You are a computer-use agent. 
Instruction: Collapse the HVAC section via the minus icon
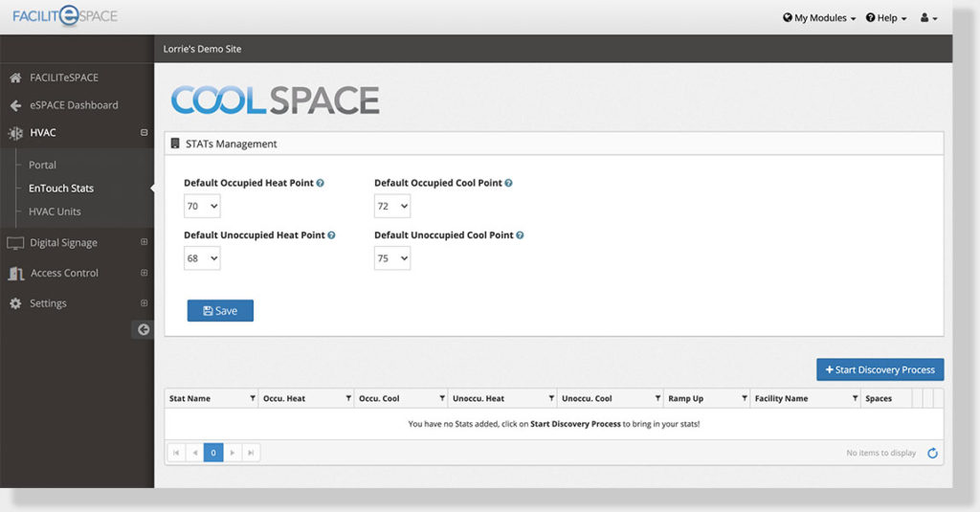(x=144, y=132)
